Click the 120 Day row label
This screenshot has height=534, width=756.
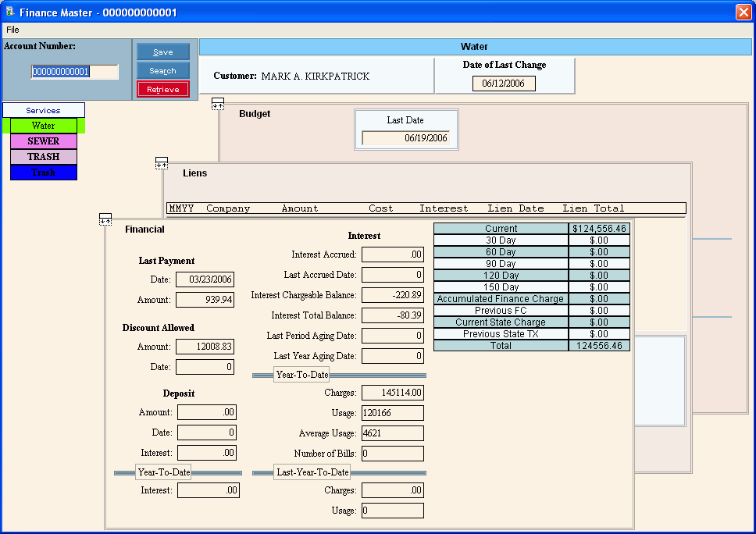(x=501, y=275)
